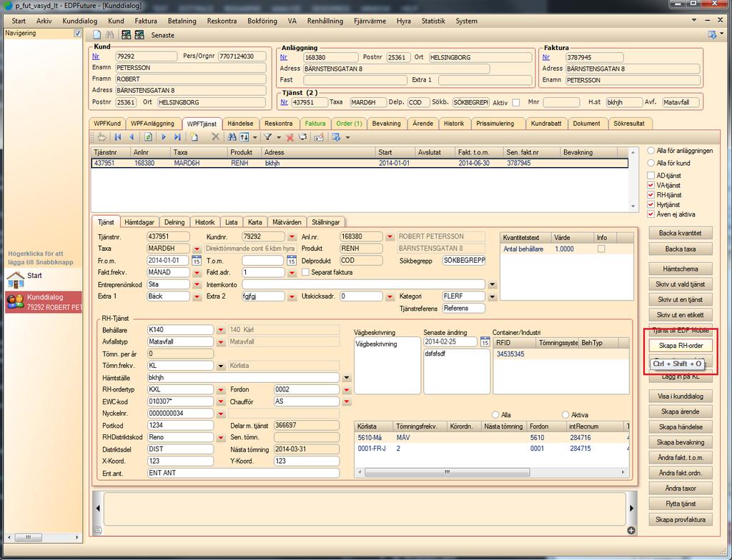Click the grey X delete icon

[215, 136]
